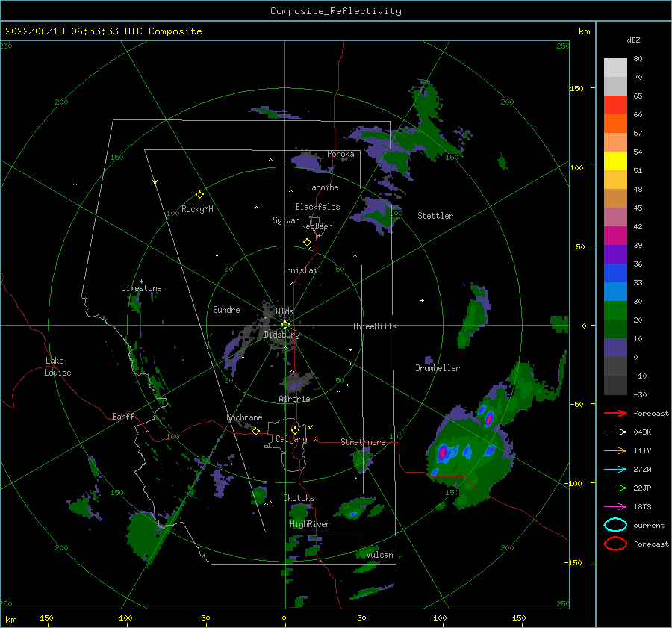Click the 2022/06/18 06:53:33 UTC timestamp

pos(73,31)
